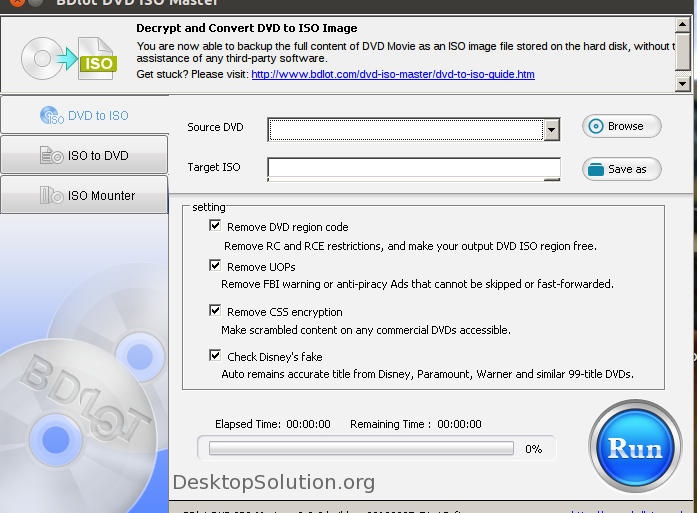Click the ISO Mounter drive icon
Image resolution: width=697 pixels, height=513 pixels.
51,195
